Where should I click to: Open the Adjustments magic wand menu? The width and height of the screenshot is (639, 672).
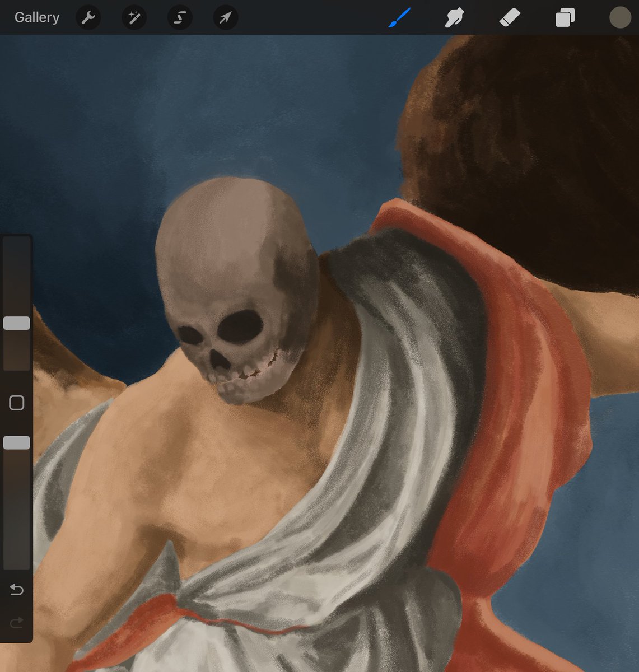(134, 18)
